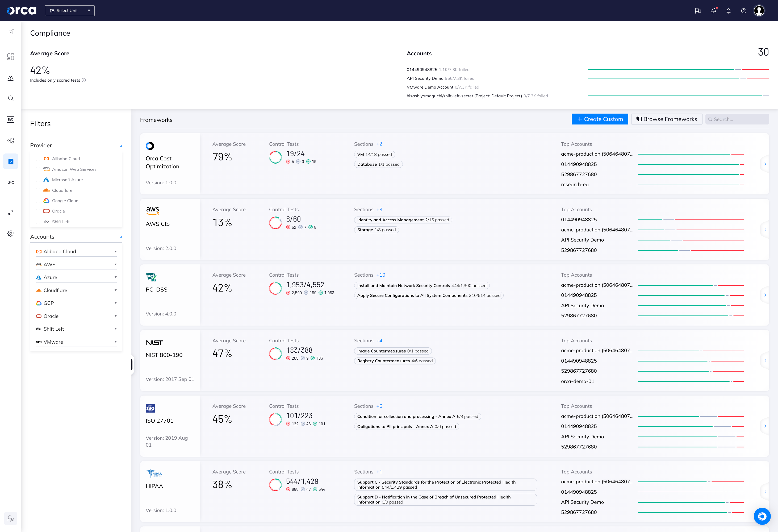Click the Create Custom button
This screenshot has width=778, height=532.
(600, 119)
